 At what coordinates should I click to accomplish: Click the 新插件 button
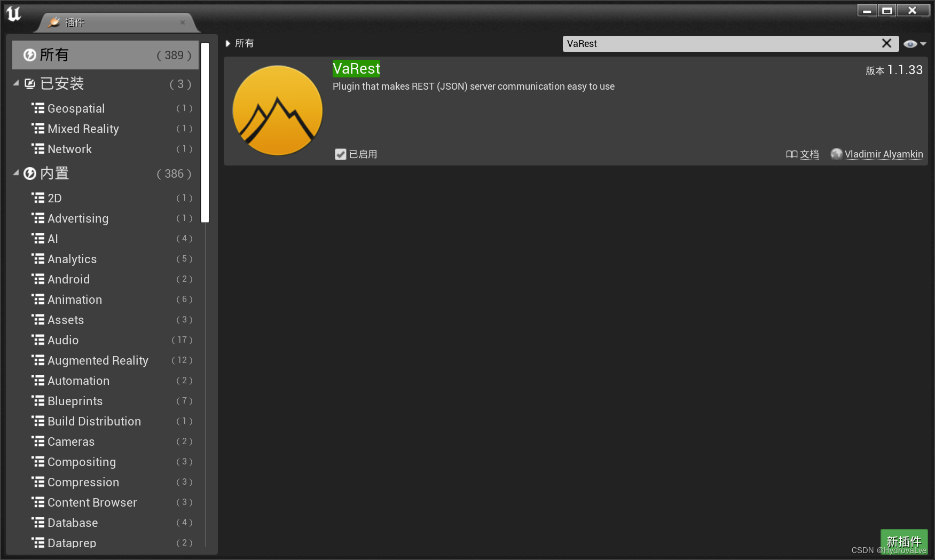tap(904, 541)
